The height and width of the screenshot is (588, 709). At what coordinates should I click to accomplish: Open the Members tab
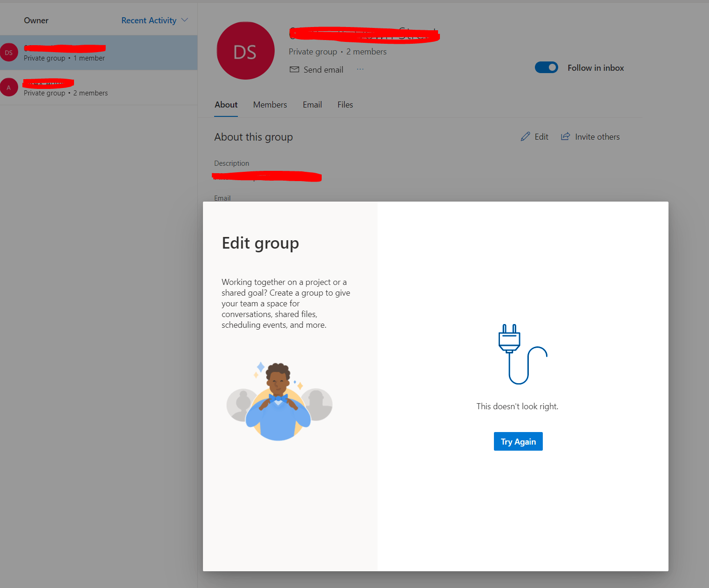tap(270, 105)
